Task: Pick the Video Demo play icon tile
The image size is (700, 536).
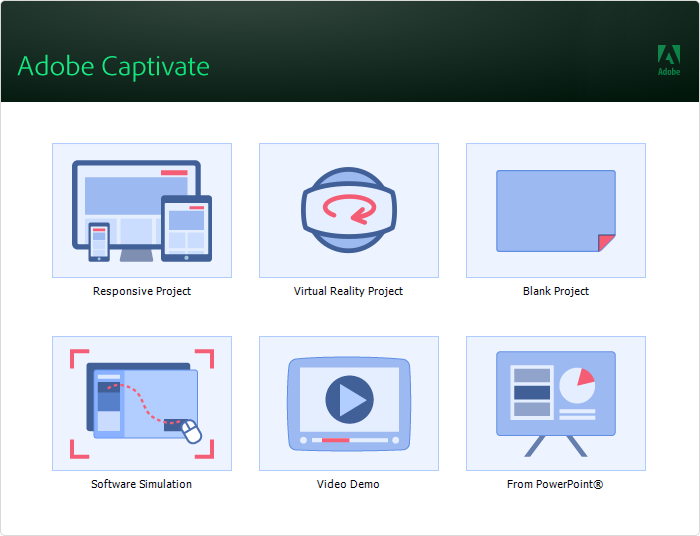Action: click(x=349, y=403)
